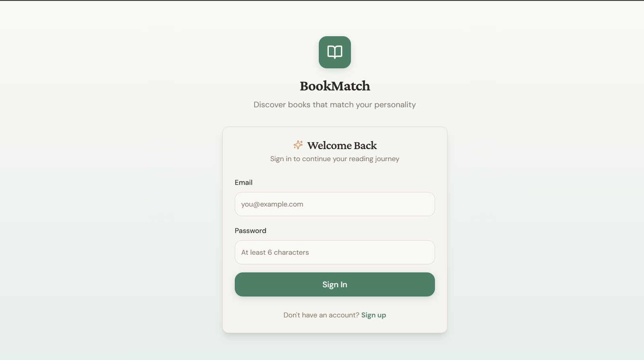Click the orange star sparkle icon
This screenshot has height=360, width=644.
point(298,145)
